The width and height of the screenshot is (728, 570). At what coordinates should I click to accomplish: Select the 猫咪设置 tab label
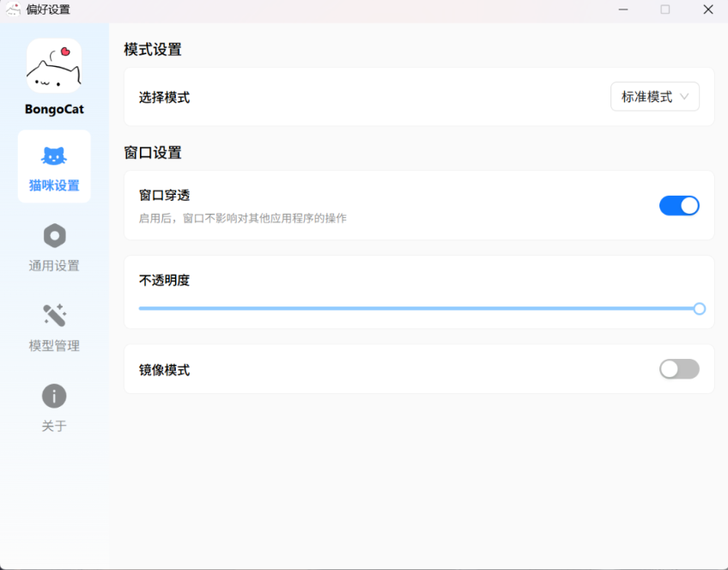tap(54, 185)
